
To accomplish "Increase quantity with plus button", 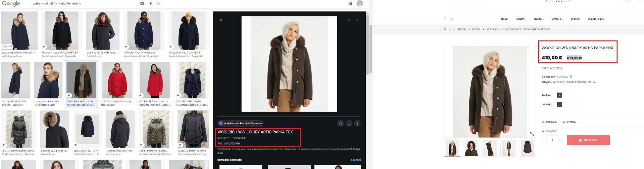I will (561, 140).
